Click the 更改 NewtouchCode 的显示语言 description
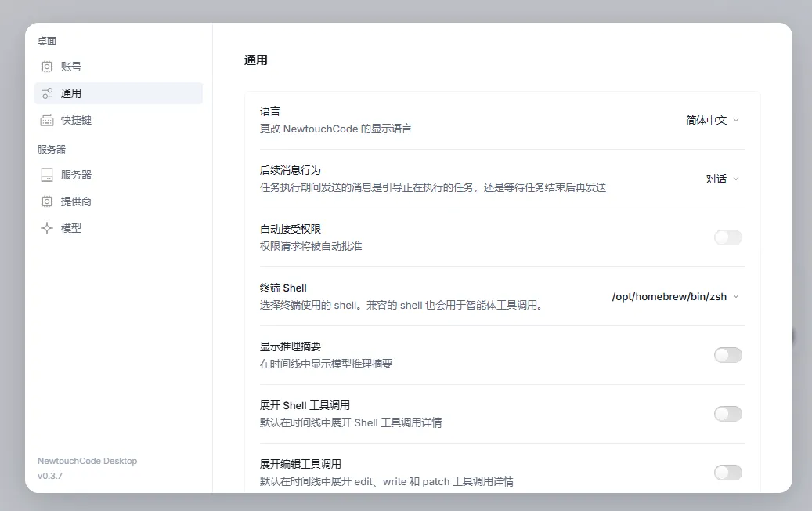This screenshot has width=812, height=511. (336, 129)
